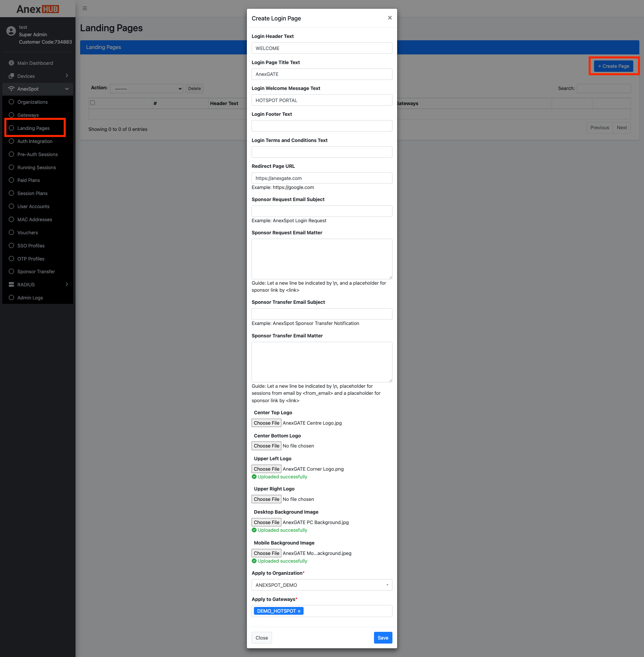
Task: Open the Apply to Organization dropdown
Action: coord(321,584)
